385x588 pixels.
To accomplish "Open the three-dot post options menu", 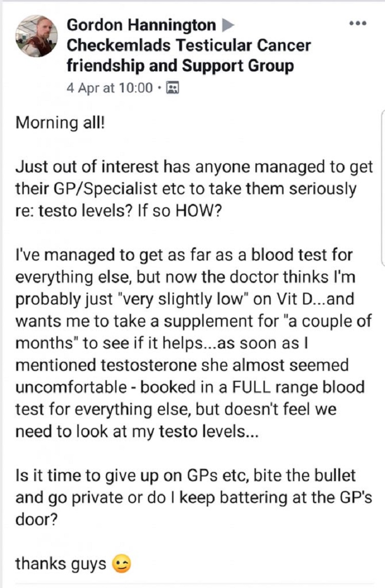I will point(357,24).
